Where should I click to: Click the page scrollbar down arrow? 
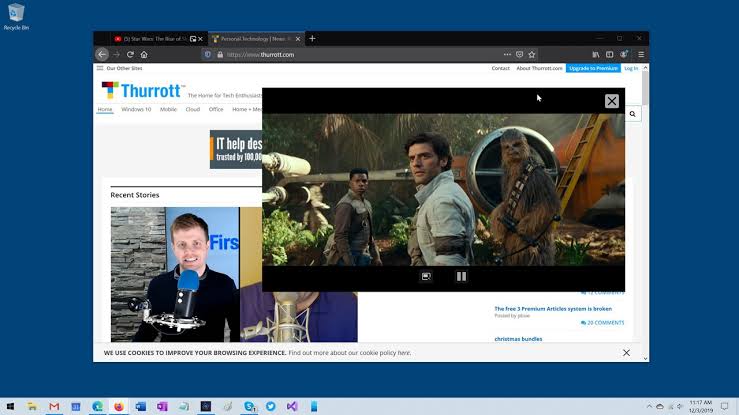point(645,358)
